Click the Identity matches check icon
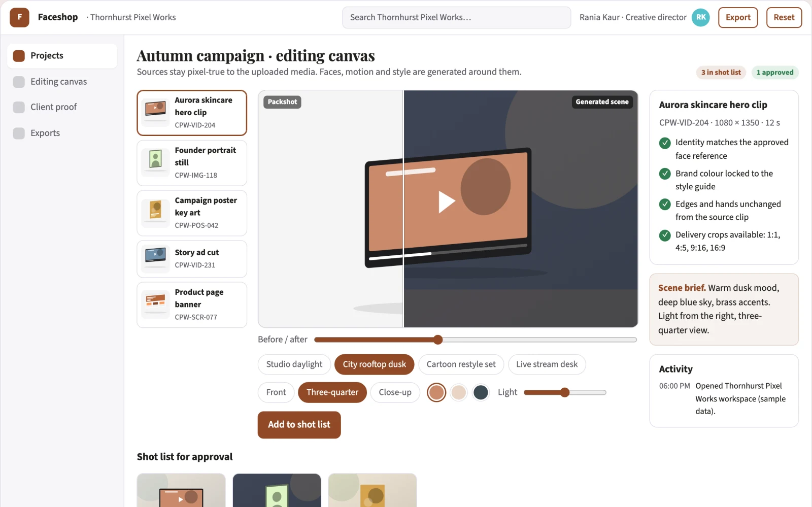 (665, 143)
